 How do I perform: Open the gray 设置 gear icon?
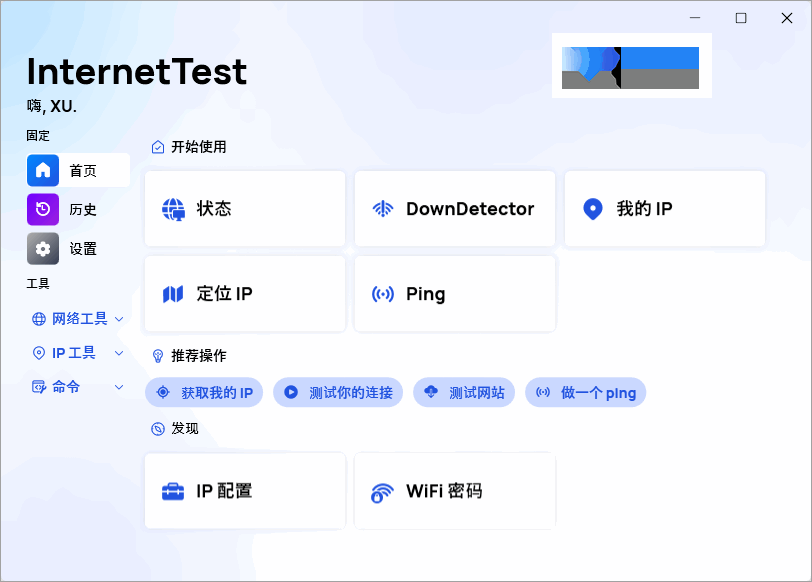[43, 249]
